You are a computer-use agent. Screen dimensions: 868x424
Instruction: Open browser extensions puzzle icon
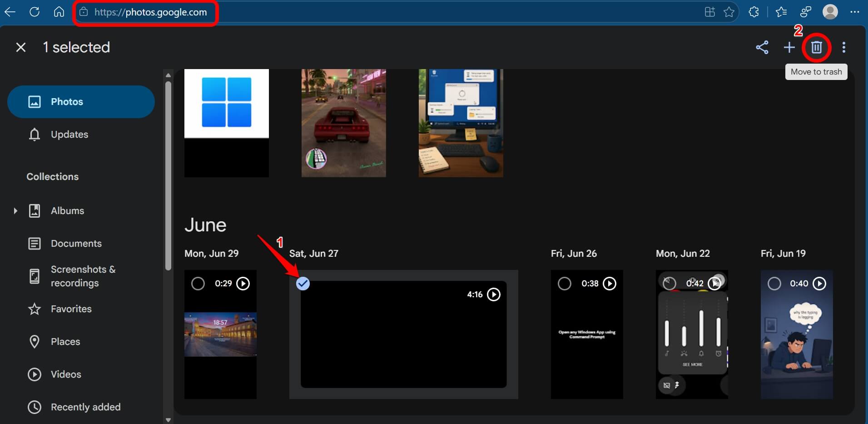pos(754,12)
